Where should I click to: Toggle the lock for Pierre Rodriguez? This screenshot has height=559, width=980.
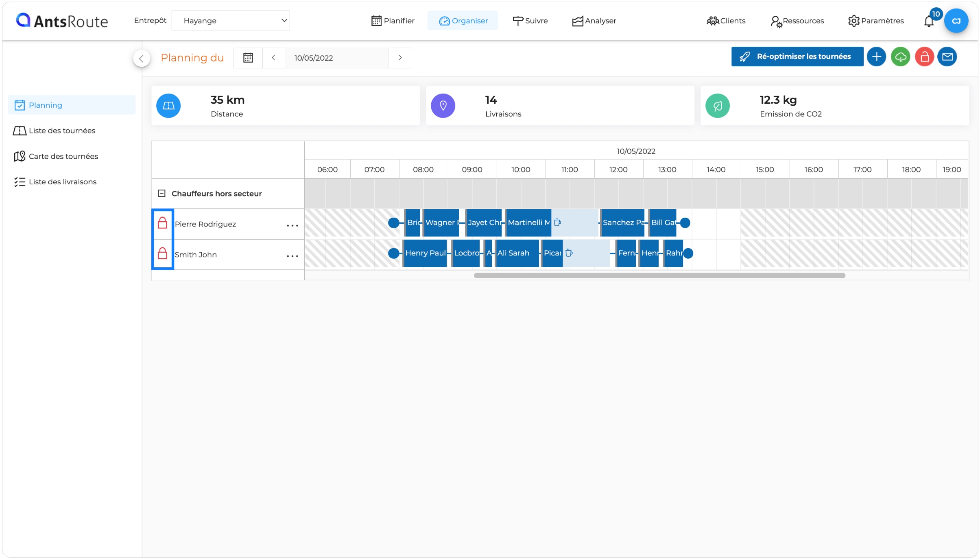(163, 223)
